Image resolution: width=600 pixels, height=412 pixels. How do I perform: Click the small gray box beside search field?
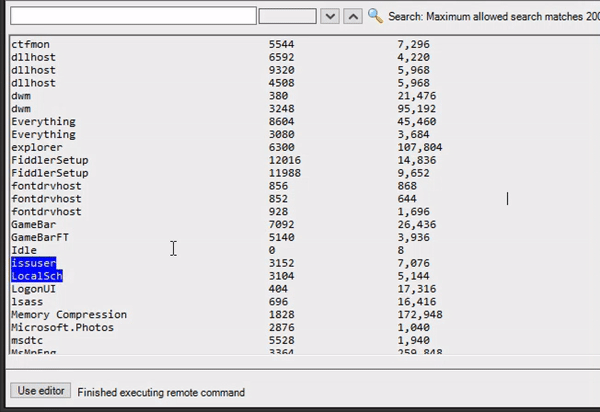click(x=287, y=16)
